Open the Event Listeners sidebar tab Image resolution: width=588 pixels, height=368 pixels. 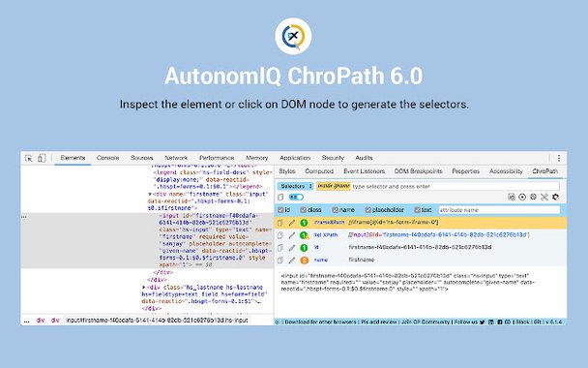point(365,171)
